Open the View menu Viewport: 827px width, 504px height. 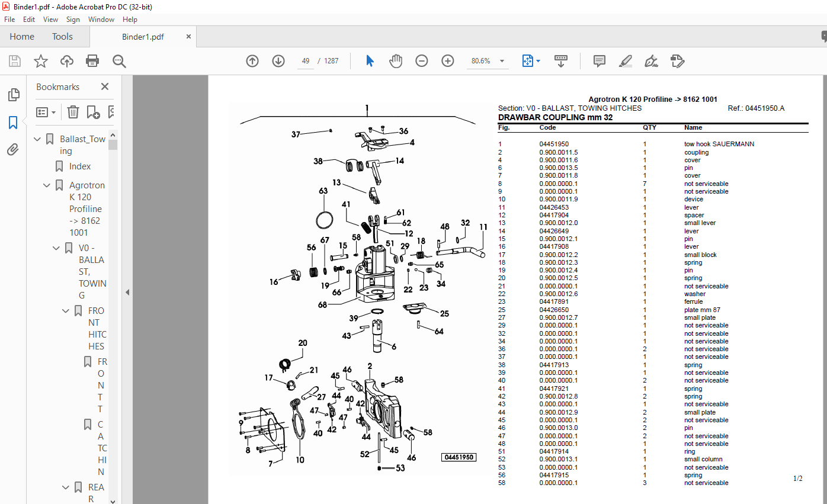[x=51, y=20]
